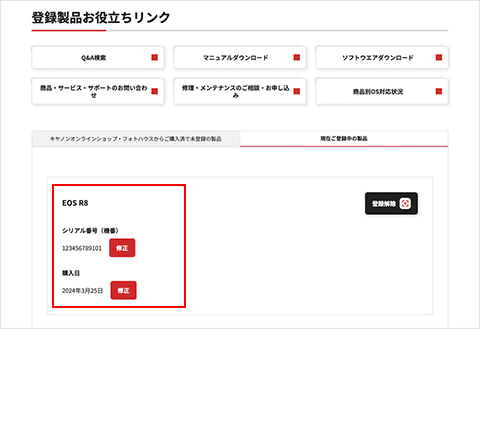Click red square icon on 商品別OS対応状況
The width and height of the screenshot is (480, 444).
click(439, 91)
